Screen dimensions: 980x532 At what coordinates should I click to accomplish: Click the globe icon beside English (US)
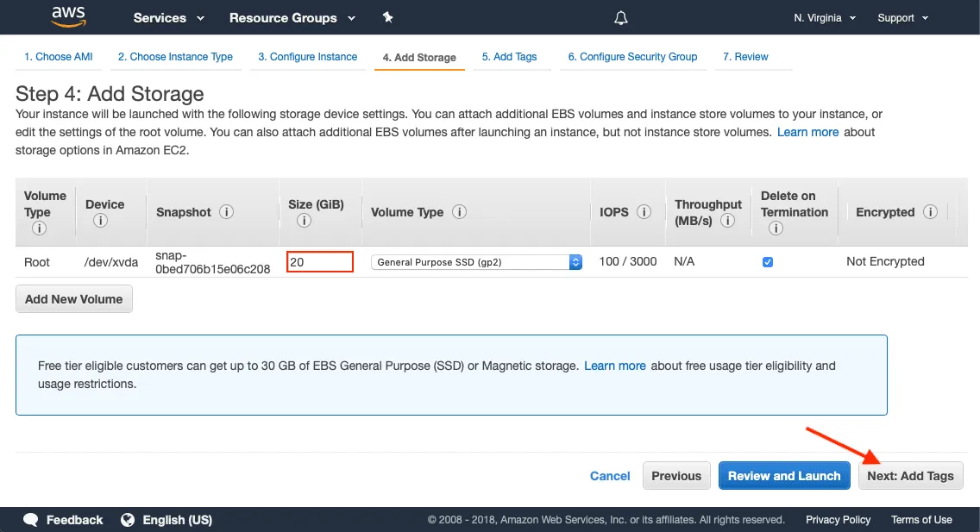coord(128,520)
